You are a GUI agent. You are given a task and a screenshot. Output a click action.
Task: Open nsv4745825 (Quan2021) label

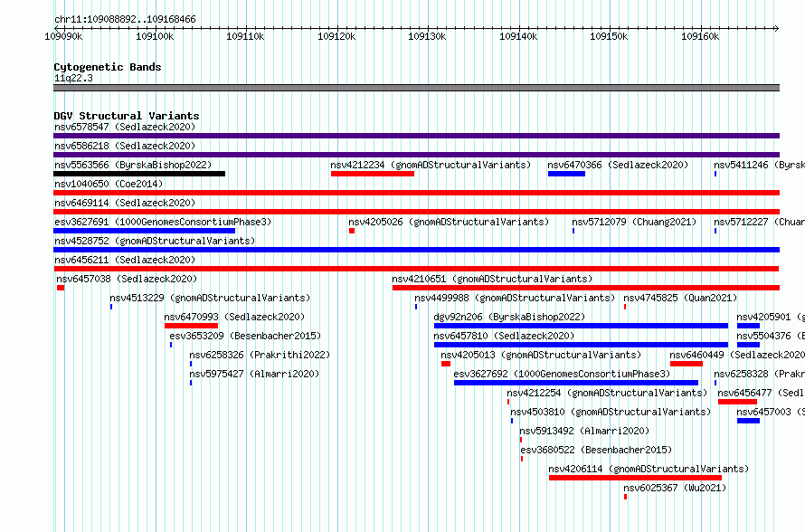coord(680,298)
